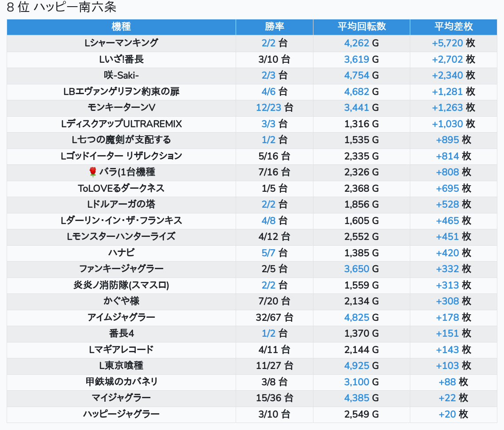
Task: Click the 平均回転数 column header
Action: (x=361, y=27)
